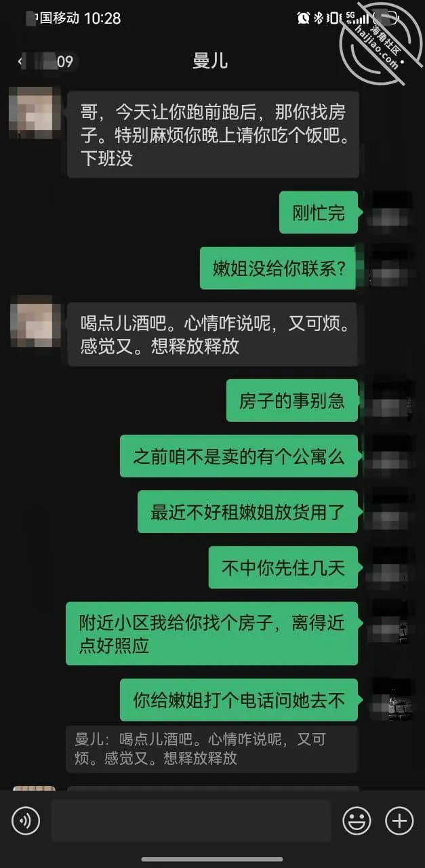Image resolution: width=425 pixels, height=868 pixels.
Task: Tap own avatar next to 刚忙完
Action: coord(392,213)
